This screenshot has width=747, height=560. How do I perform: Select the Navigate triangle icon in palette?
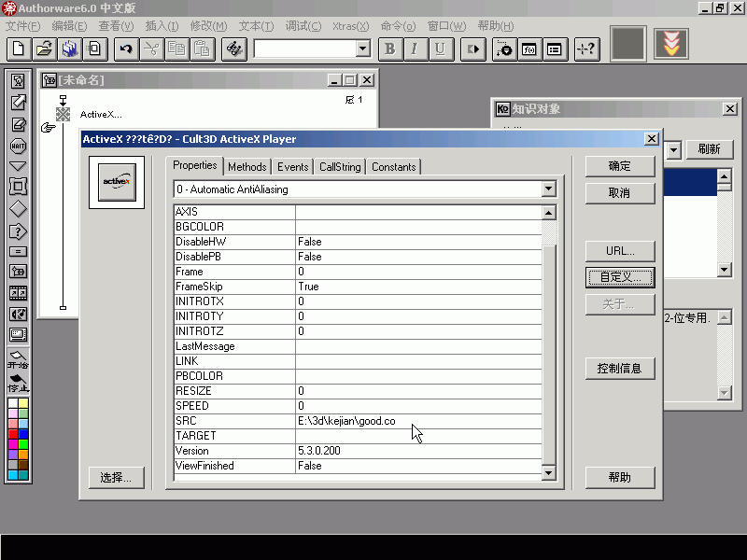[18, 166]
